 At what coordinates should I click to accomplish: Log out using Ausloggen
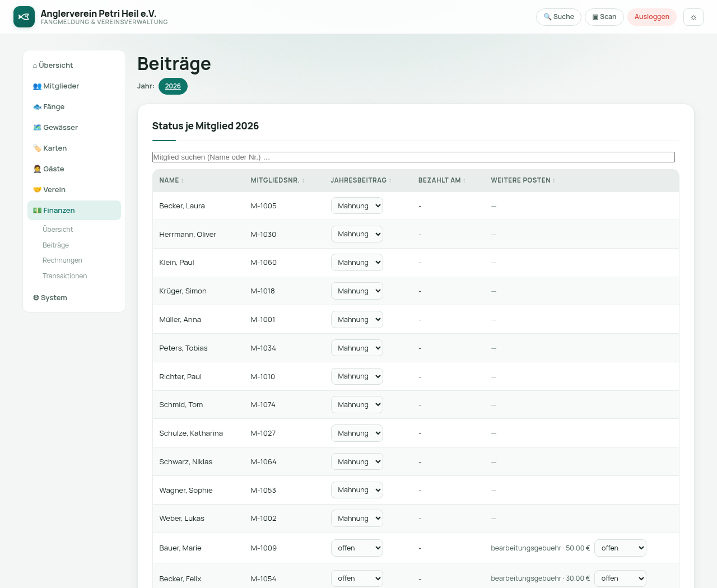[652, 17]
